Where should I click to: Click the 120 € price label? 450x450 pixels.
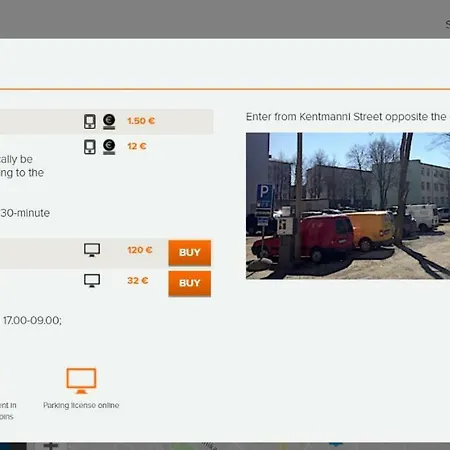pos(140,250)
